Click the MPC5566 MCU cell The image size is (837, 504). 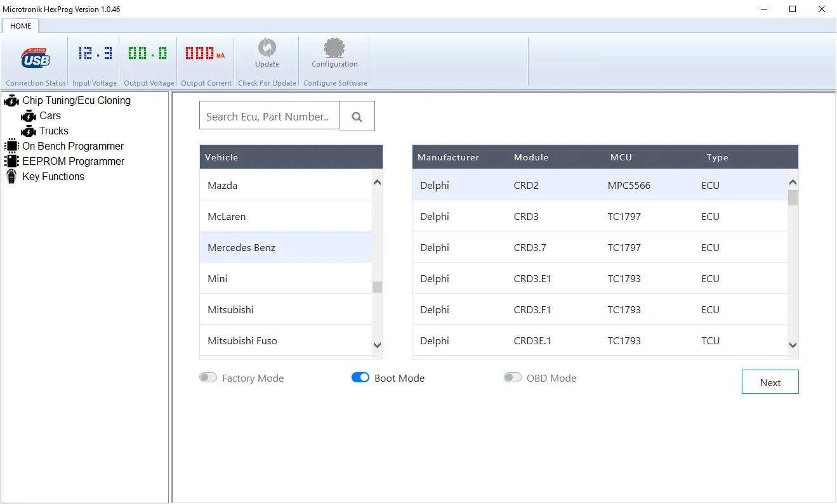coord(629,185)
